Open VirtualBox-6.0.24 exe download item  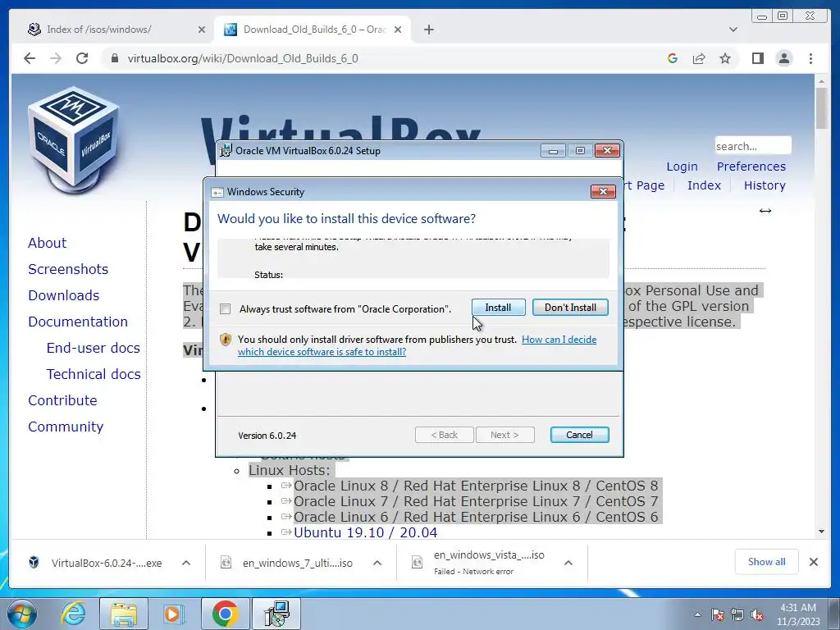click(96, 563)
